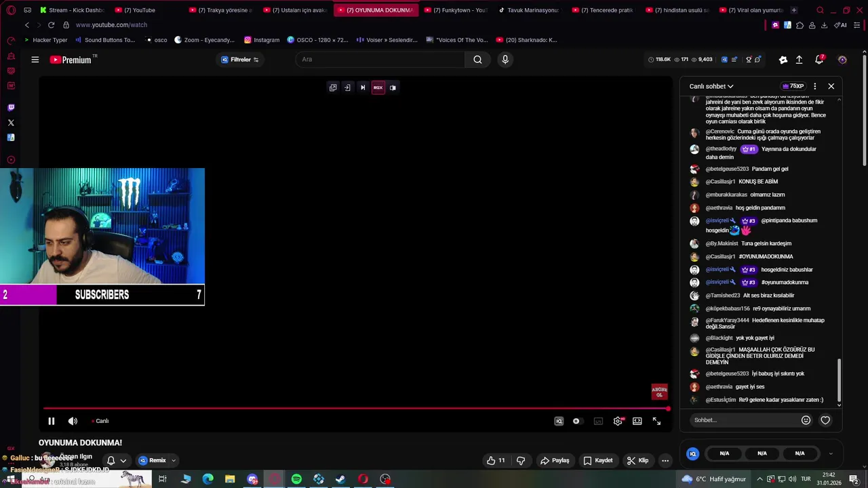Open more actions ellipsis under video

pyautogui.click(x=665, y=460)
